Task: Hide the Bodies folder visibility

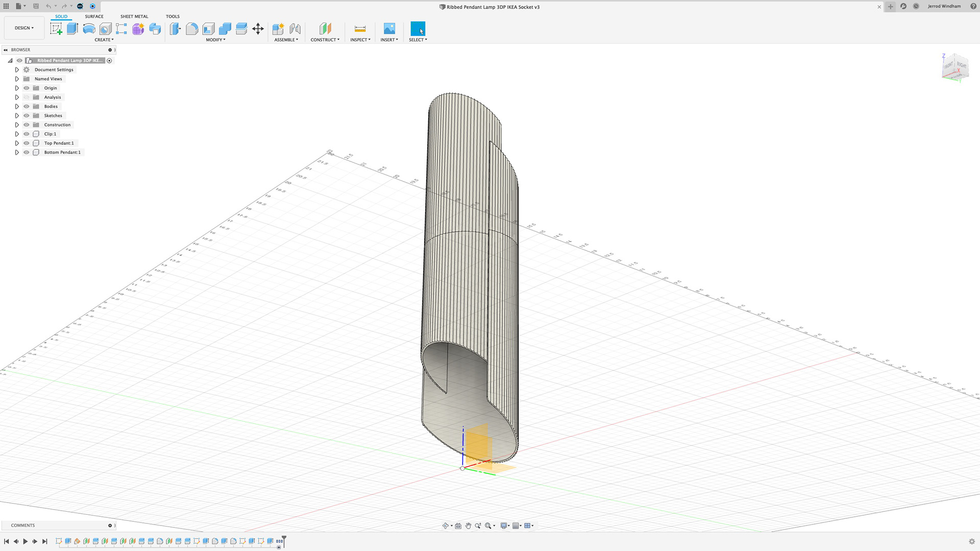Action: pyautogui.click(x=27, y=107)
